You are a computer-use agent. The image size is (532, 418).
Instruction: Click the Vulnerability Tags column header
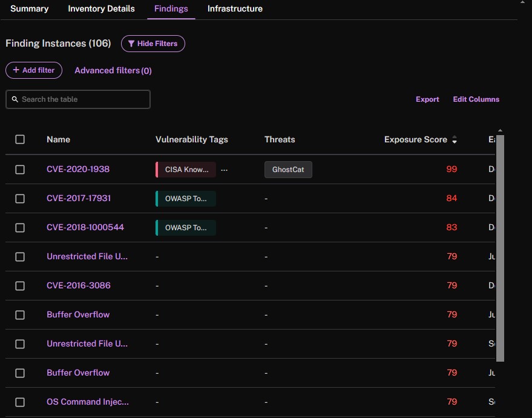click(192, 139)
